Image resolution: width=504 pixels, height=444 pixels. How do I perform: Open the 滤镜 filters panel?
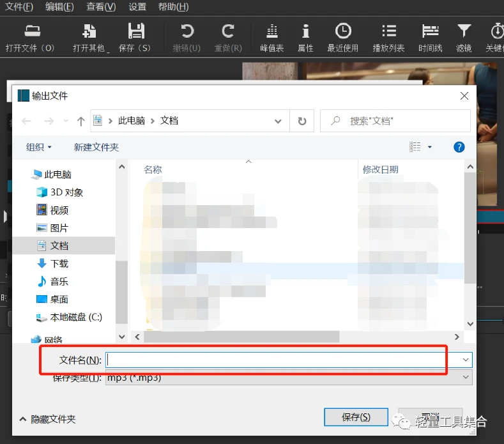(x=464, y=38)
